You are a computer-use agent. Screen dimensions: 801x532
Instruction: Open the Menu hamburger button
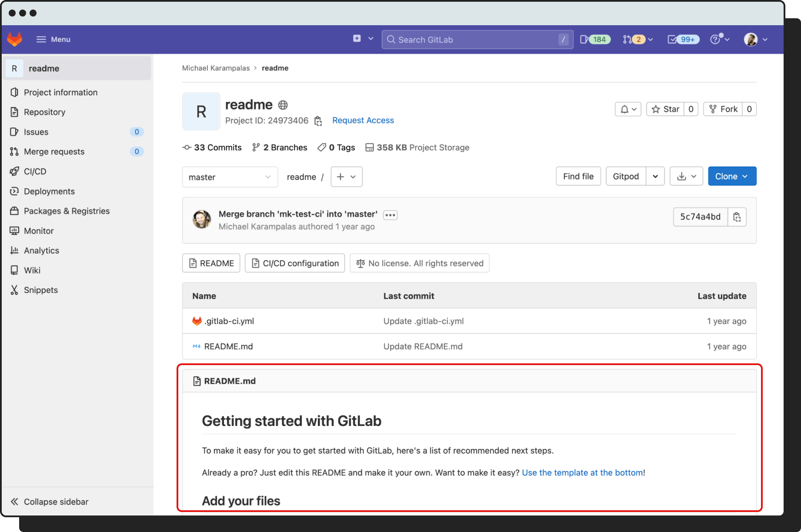click(x=53, y=39)
